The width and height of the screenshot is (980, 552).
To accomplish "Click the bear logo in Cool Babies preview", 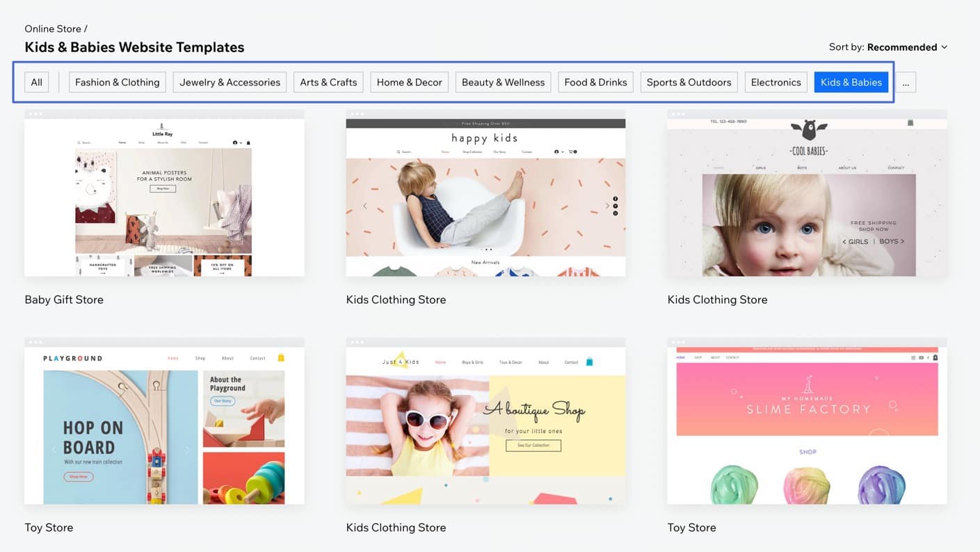I will click(x=808, y=130).
